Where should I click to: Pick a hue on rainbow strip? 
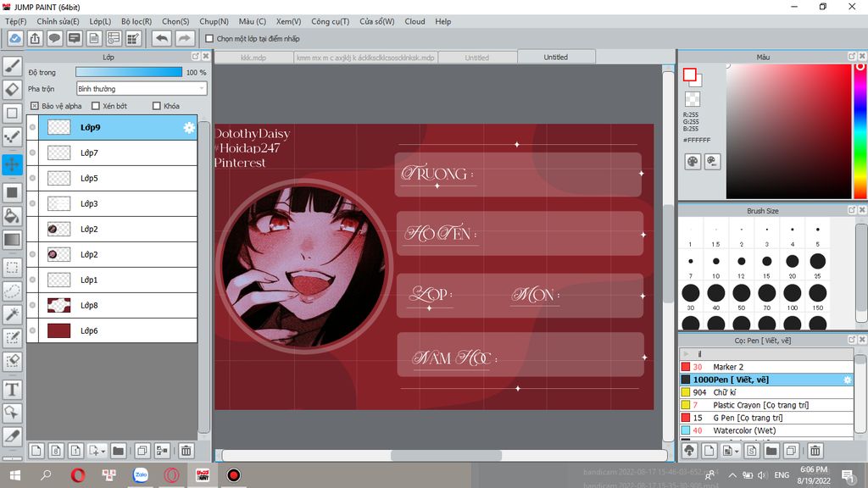click(x=860, y=131)
